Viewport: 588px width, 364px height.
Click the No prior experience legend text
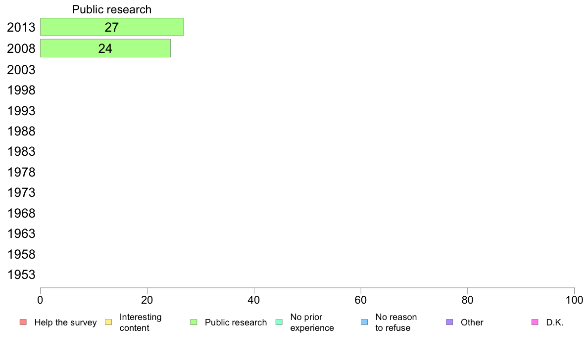(312, 322)
